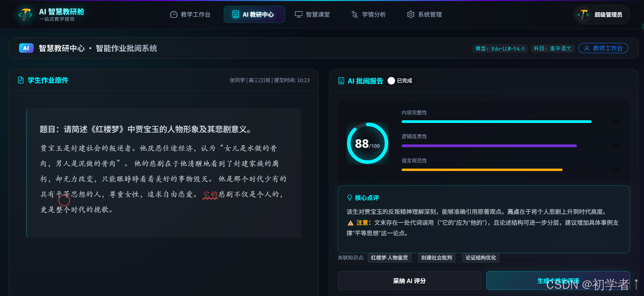
Task: Go to the 智慧课堂 tab
Action: 312,14
